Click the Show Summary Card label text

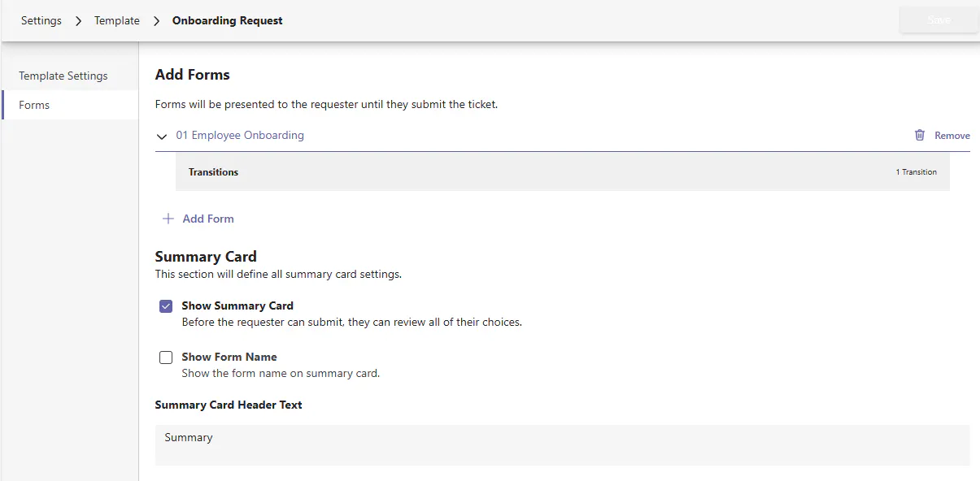[237, 306]
